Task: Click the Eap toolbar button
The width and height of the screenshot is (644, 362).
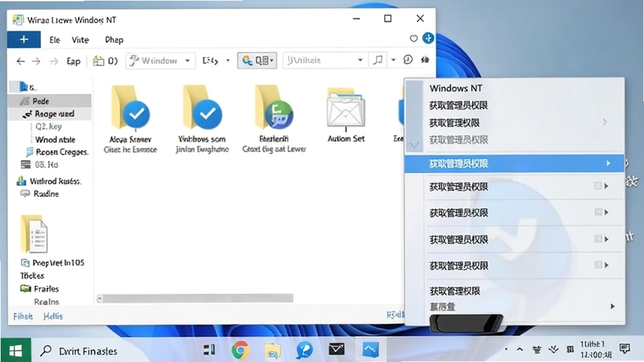Action: pyautogui.click(x=73, y=61)
